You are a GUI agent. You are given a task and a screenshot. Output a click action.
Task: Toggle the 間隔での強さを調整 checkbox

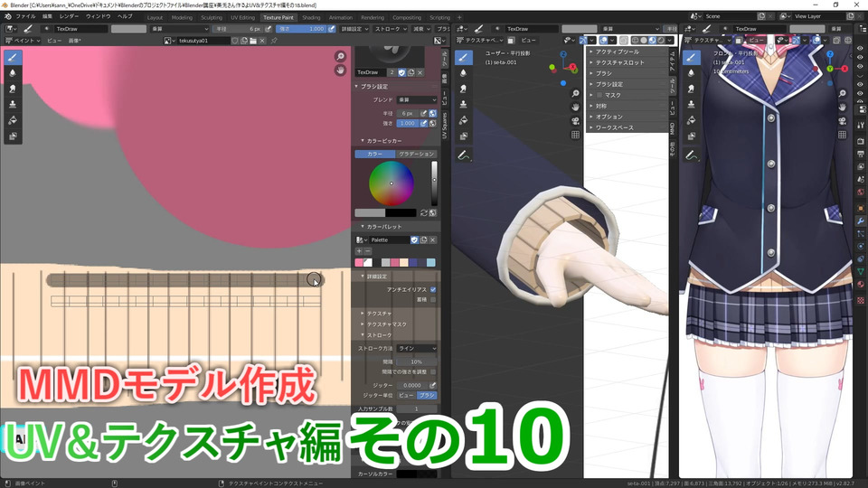pyautogui.click(x=433, y=371)
